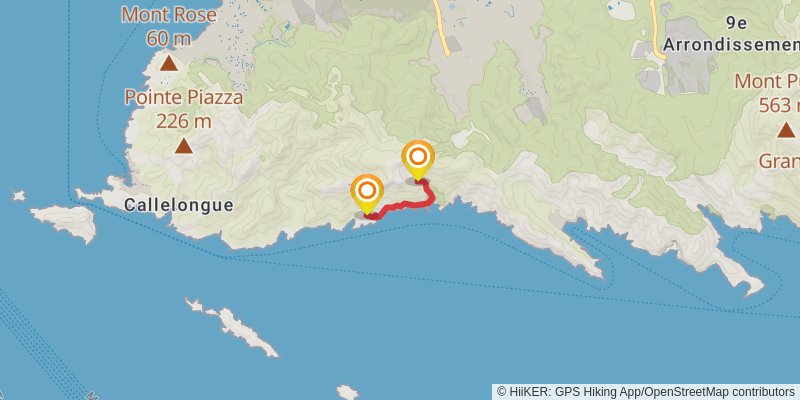Click the Pointe Piazza 226 m label
The height and width of the screenshot is (400, 800).
coord(184,109)
